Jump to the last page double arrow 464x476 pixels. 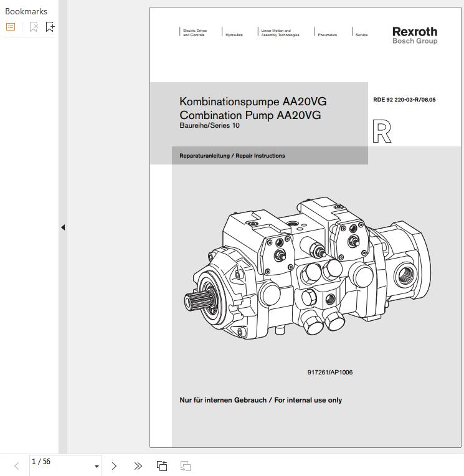tap(138, 466)
